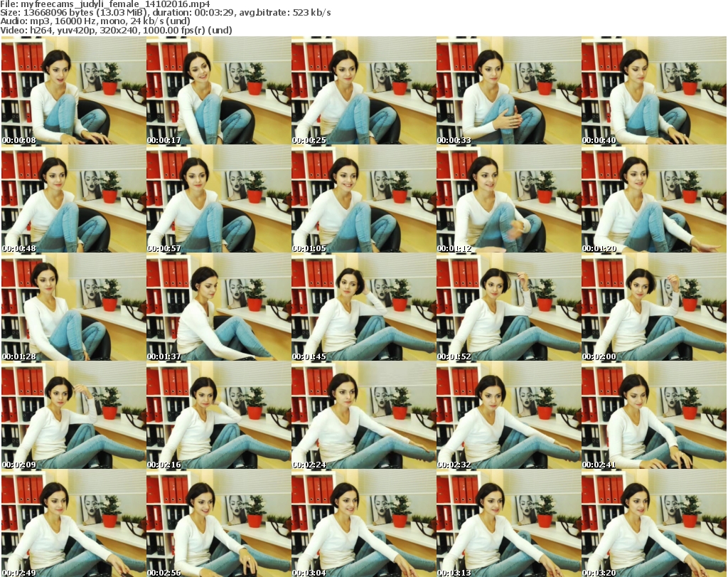Click the 'Video: h264, yuv420p' info line
This screenshot has width=728, height=577.
(x=116, y=30)
